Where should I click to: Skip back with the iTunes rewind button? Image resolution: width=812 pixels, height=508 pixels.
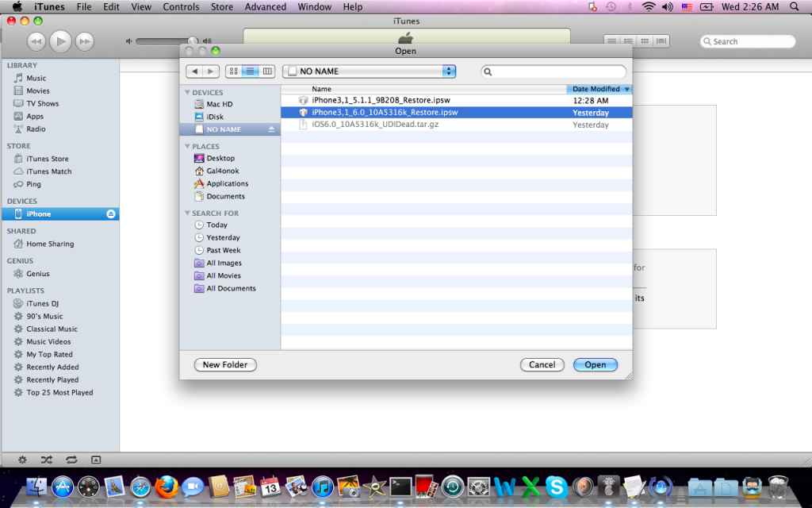pyautogui.click(x=36, y=41)
